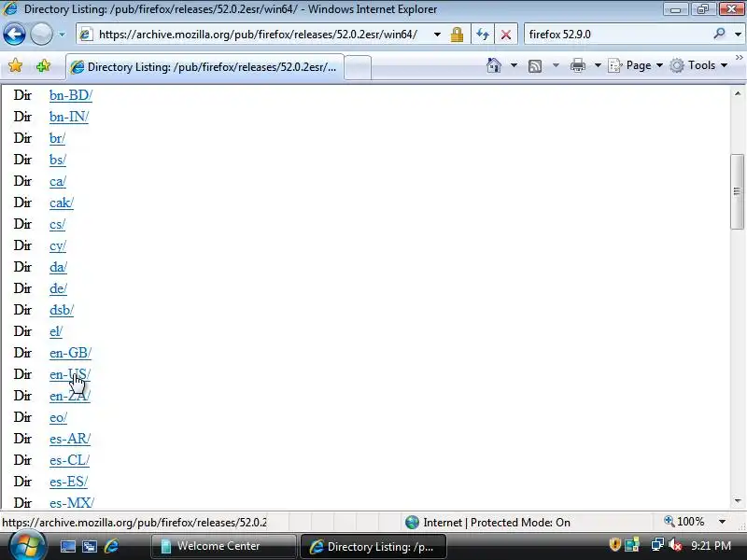Expand the address bar history dropdown

tap(437, 35)
